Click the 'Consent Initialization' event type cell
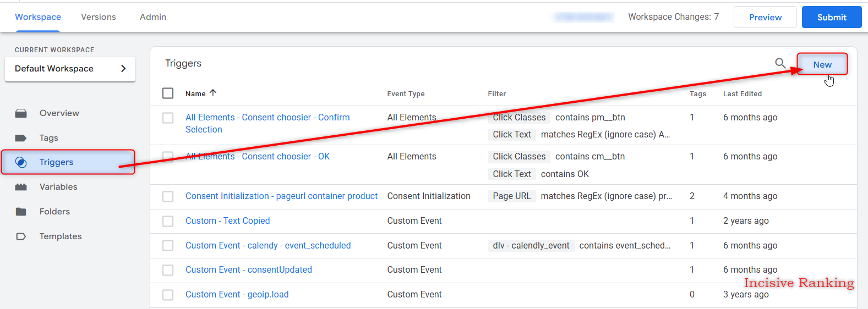 point(429,196)
